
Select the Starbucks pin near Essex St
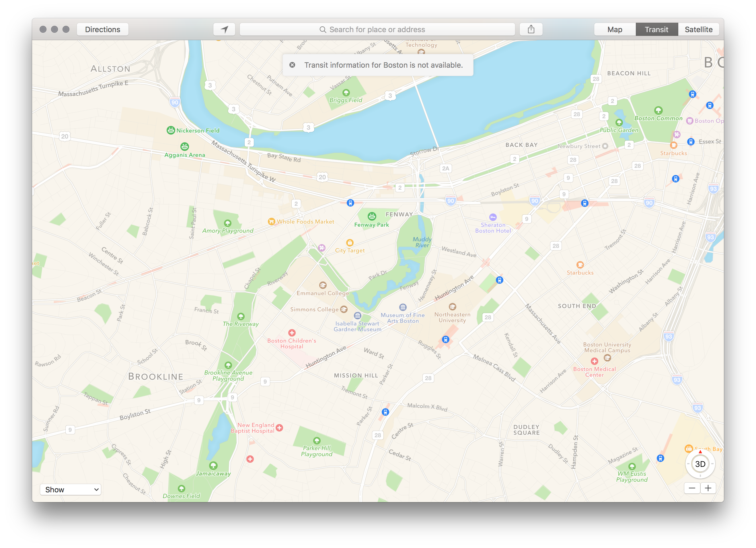point(674,145)
